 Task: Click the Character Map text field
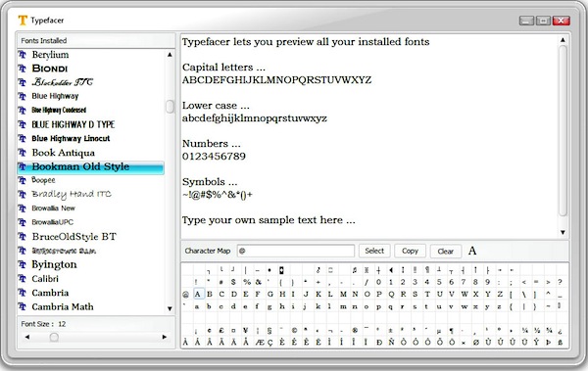pyautogui.click(x=296, y=251)
